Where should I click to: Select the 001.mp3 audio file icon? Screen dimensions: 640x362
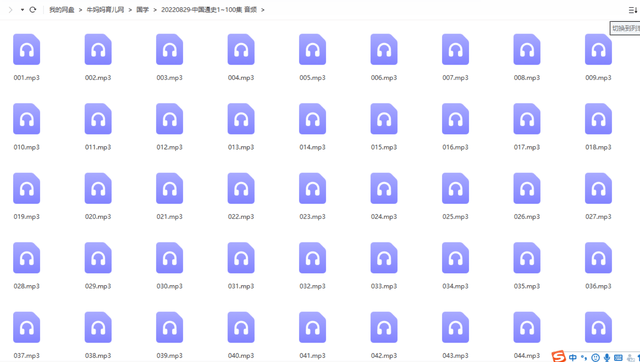click(x=27, y=49)
